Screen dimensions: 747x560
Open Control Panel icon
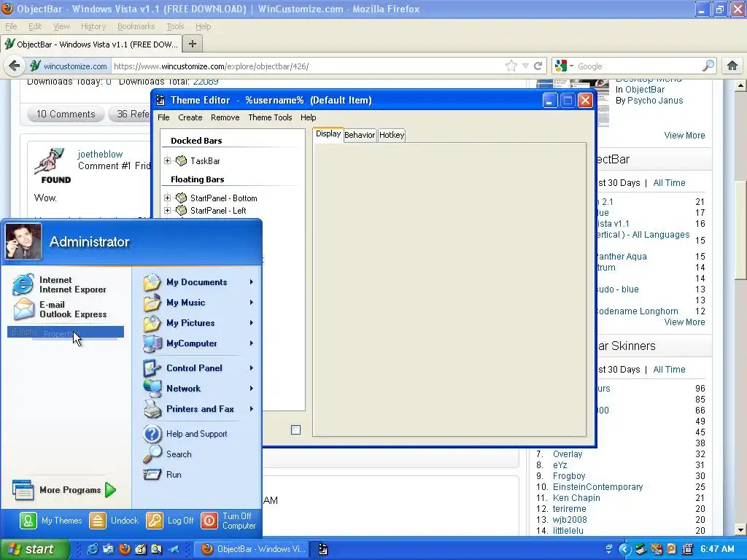tap(152, 368)
